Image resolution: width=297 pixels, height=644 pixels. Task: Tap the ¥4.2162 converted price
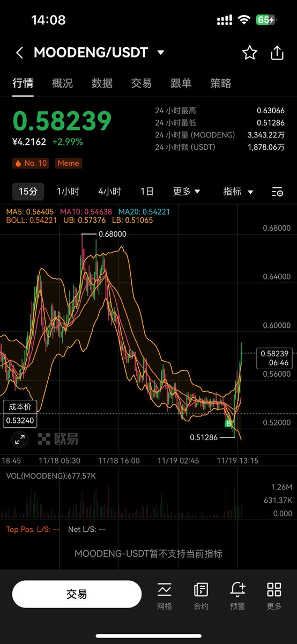29,142
